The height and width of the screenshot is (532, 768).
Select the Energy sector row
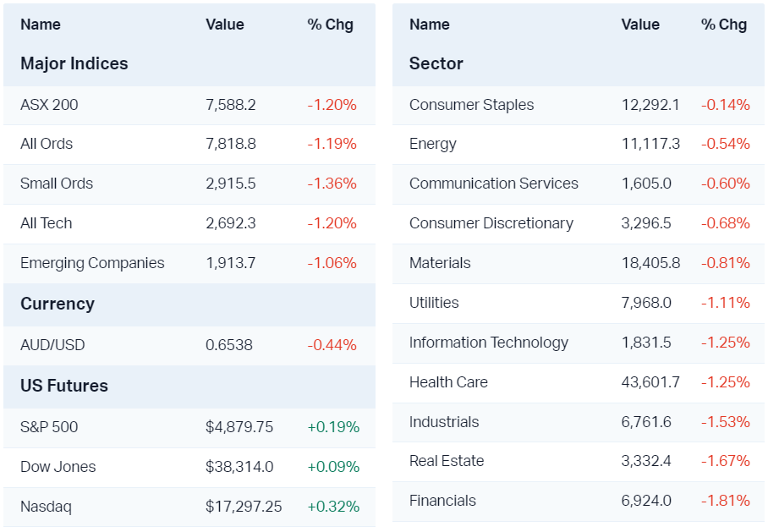point(432,144)
